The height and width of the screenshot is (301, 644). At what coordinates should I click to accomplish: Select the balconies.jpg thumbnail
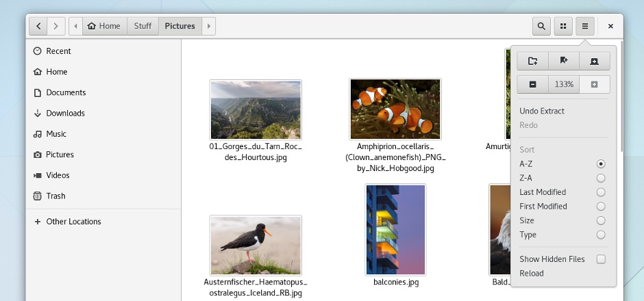pos(396,229)
